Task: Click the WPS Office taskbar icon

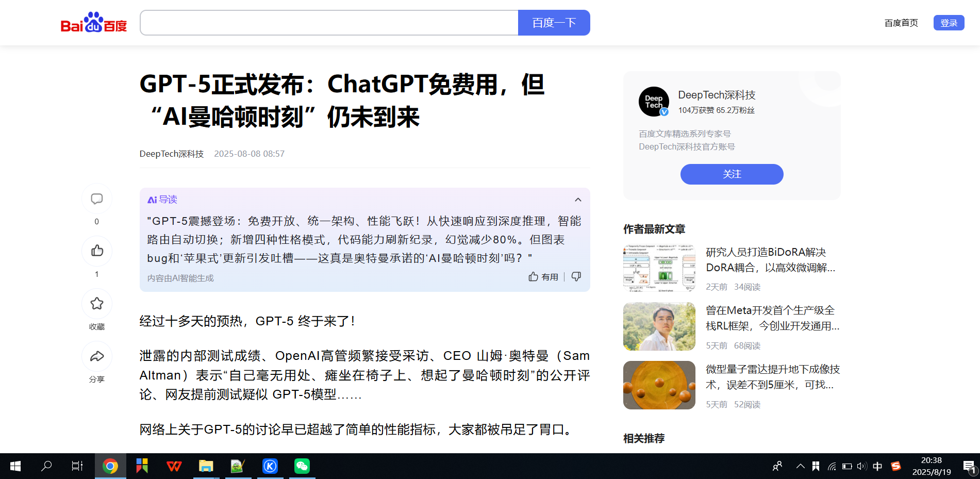Action: pos(174,466)
